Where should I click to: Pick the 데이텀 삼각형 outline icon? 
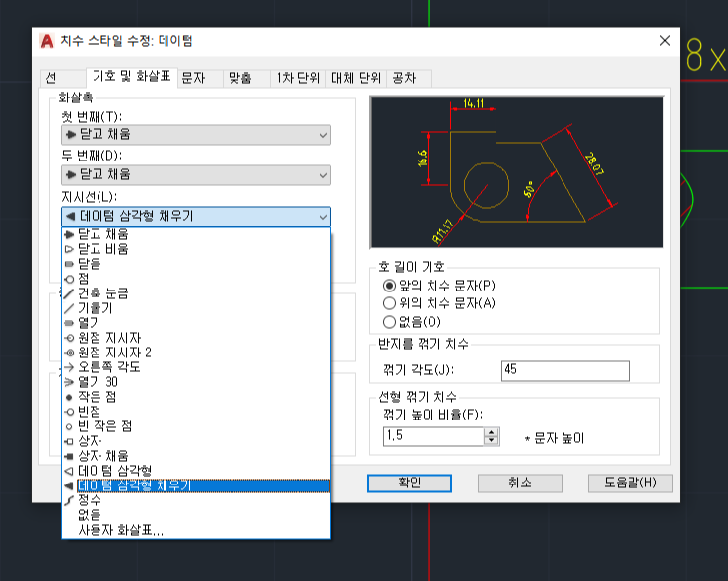click(69, 471)
